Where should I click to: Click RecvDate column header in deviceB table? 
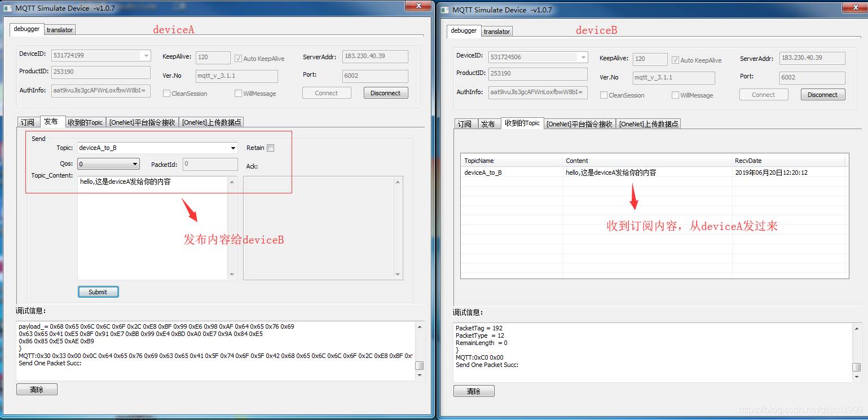coord(789,161)
